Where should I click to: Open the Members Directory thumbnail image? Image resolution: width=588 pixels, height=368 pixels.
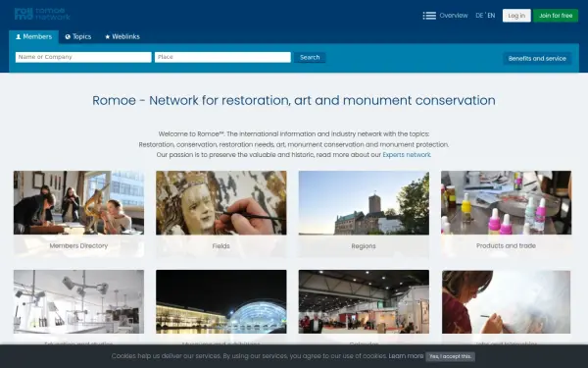coord(78,203)
